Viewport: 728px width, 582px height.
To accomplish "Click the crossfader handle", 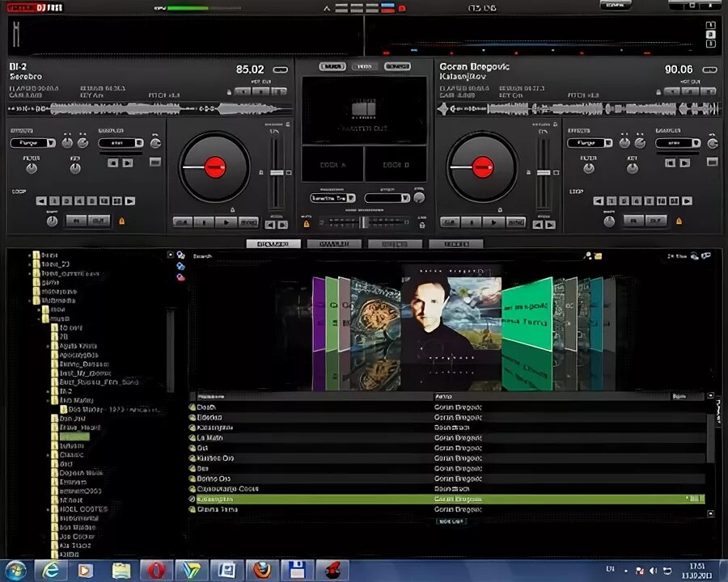I will click(363, 222).
